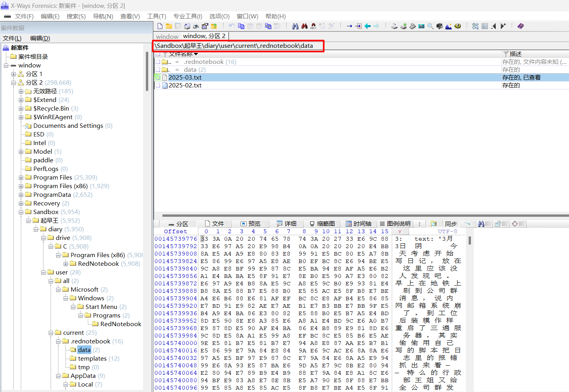
Task: Select the templates folder in tree
Action: 92,359
